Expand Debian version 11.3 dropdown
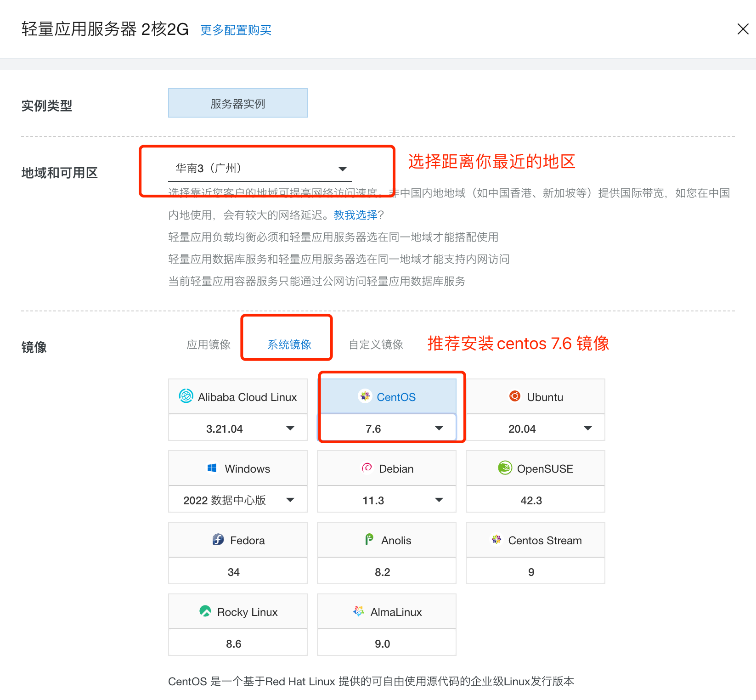 (387, 500)
